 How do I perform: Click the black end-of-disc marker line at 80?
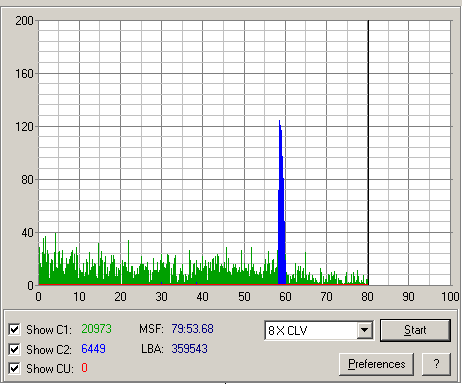(368, 153)
